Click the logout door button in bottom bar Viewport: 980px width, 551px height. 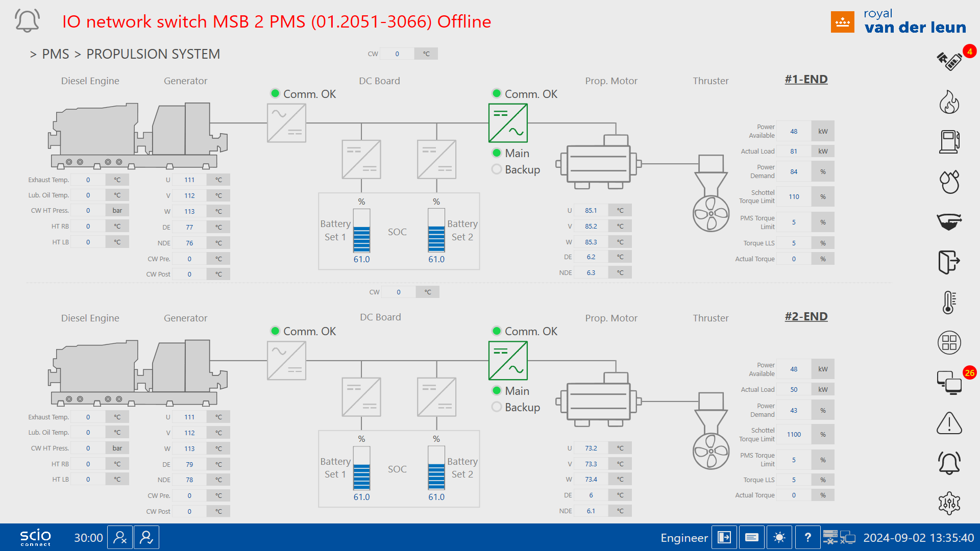[724, 537]
